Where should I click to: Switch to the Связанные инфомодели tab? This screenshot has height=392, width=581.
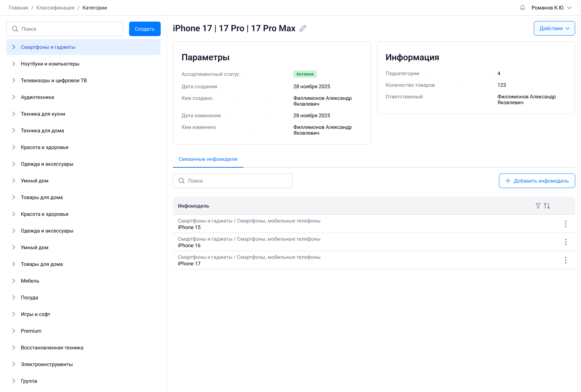(x=208, y=159)
